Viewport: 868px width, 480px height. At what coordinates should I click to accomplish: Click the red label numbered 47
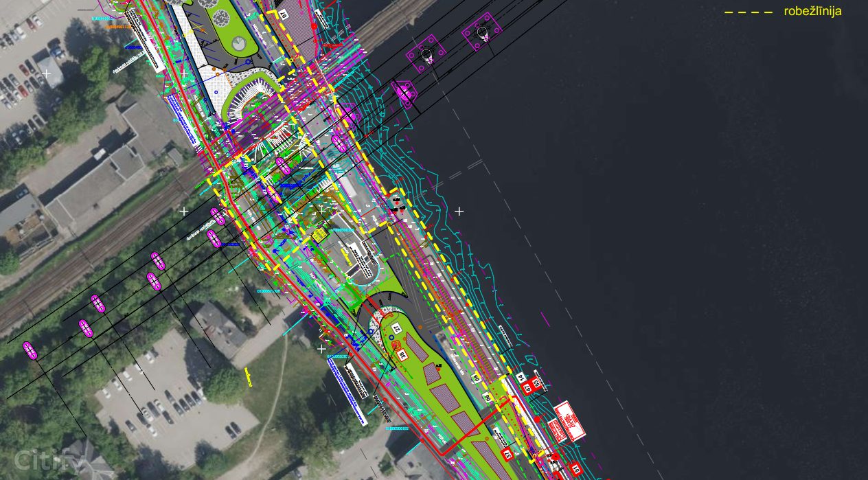527,389
